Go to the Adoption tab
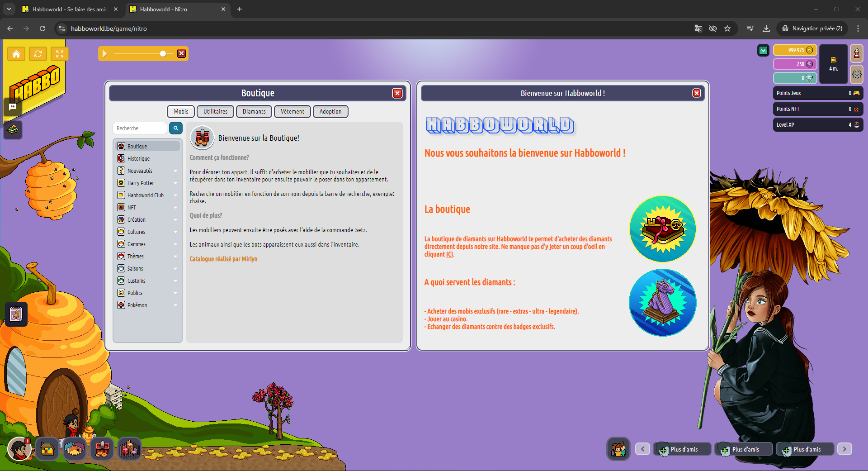 tap(330, 112)
